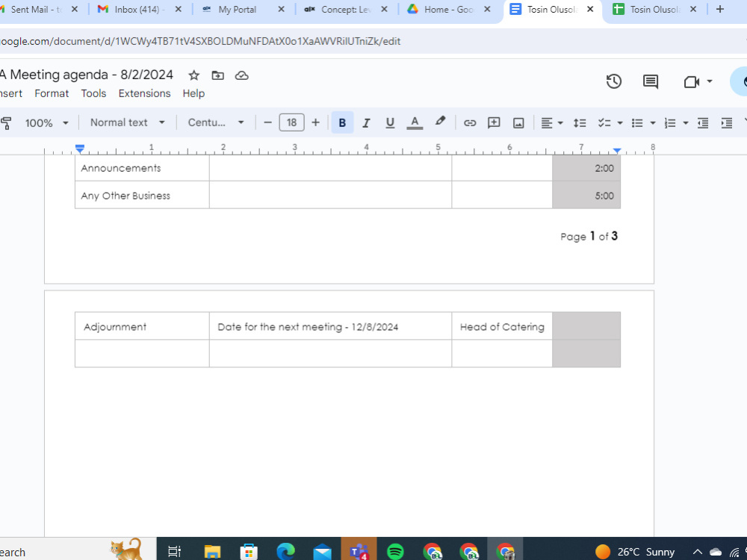Viewport: 747px width, 560px height.
Task: Insert an image via toolbar icon
Action: click(x=518, y=123)
